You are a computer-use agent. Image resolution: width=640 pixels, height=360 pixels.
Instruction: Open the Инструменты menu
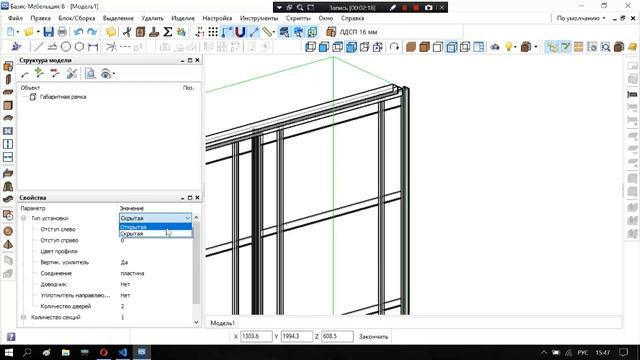259,18
